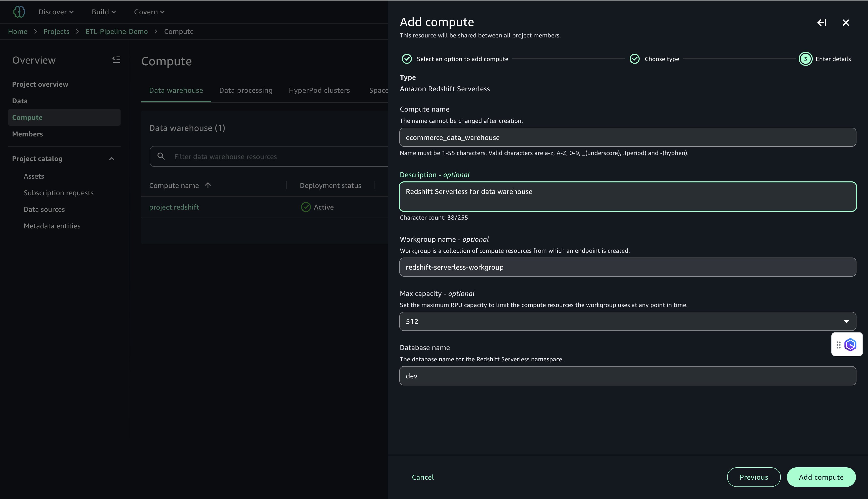Screen dimensions: 868x499
Task: Click the Database name input field
Action: (x=628, y=376)
